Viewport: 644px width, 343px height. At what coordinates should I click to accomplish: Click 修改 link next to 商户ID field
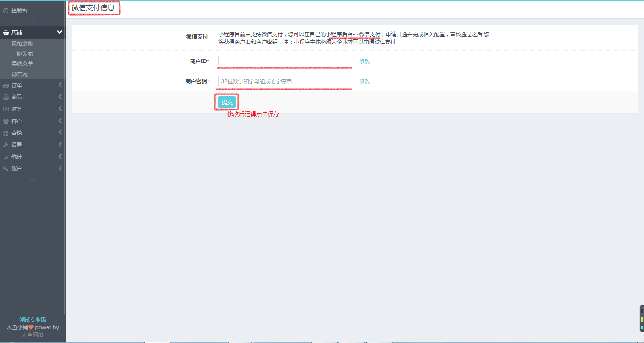click(364, 61)
